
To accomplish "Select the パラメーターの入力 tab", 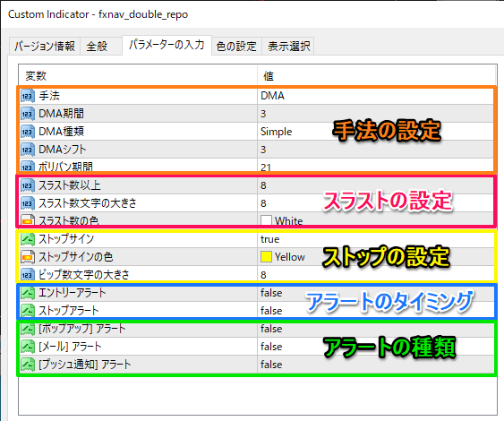I will click(x=167, y=45).
